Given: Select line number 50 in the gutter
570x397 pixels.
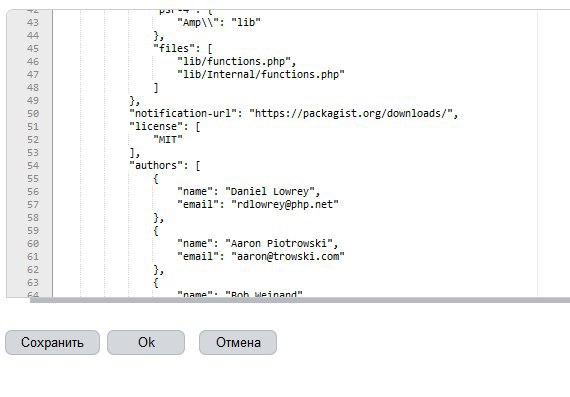Looking at the screenshot, I should click(x=33, y=114).
